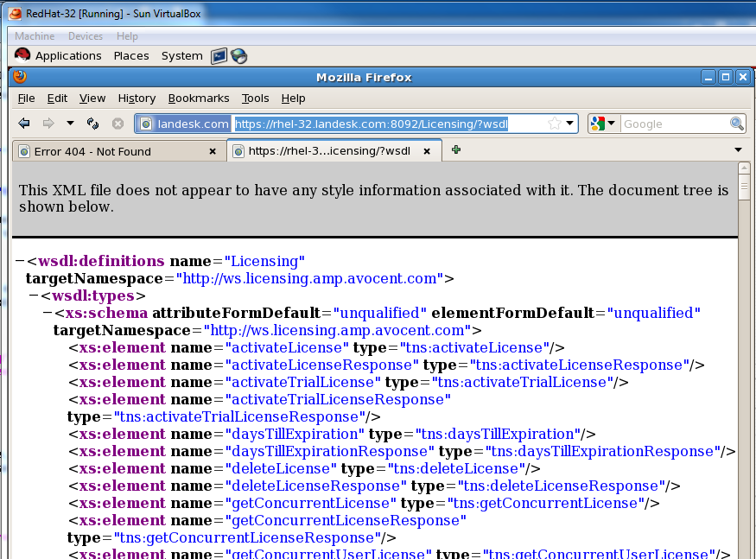Click the "activateTrialLicenseResponse" name value
This screenshot has width=756, height=559.
click(338, 399)
